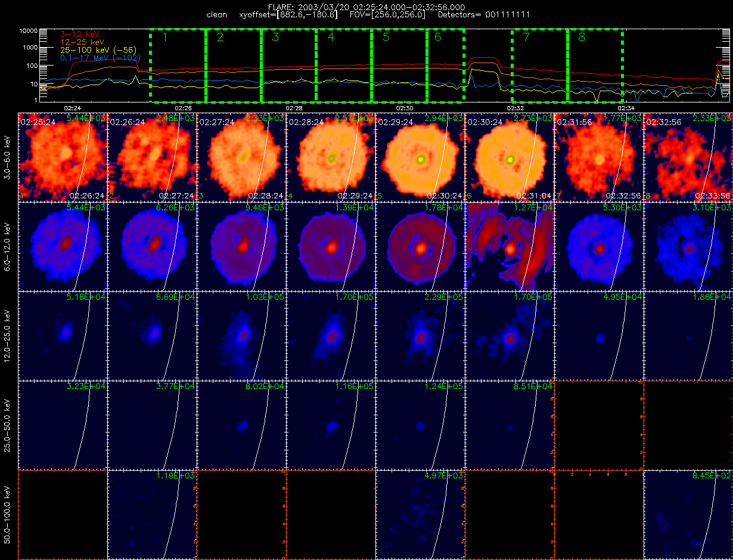The image size is (733, 560).
Task: Click the FLARE date and time title
Action: 366,7
